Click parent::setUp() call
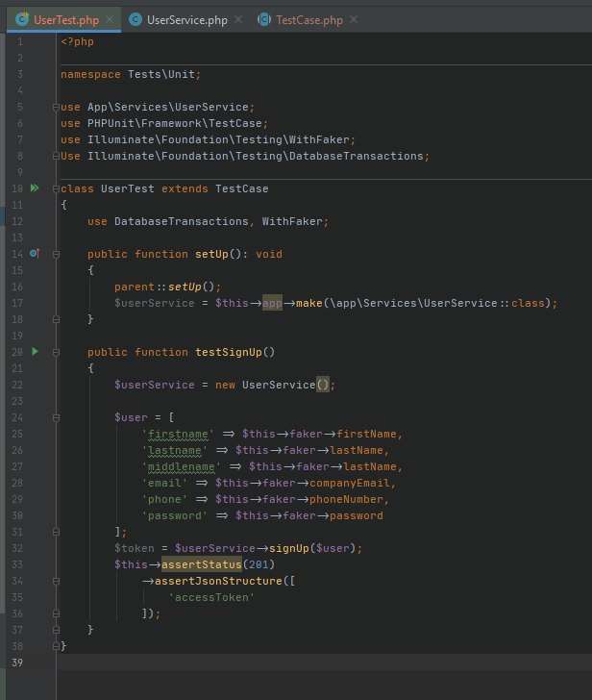The width and height of the screenshot is (592, 700). click(164, 287)
